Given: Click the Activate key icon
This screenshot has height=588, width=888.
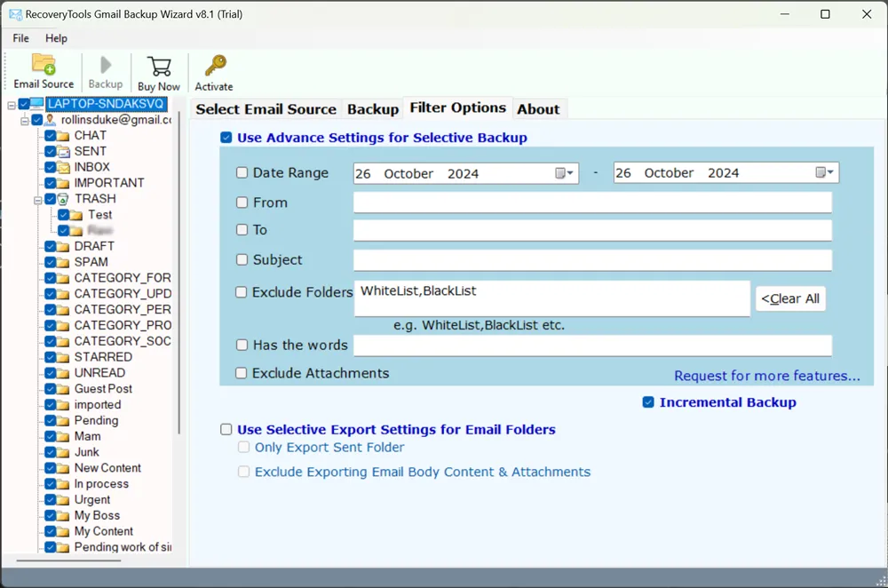Looking at the screenshot, I should pyautogui.click(x=214, y=67).
